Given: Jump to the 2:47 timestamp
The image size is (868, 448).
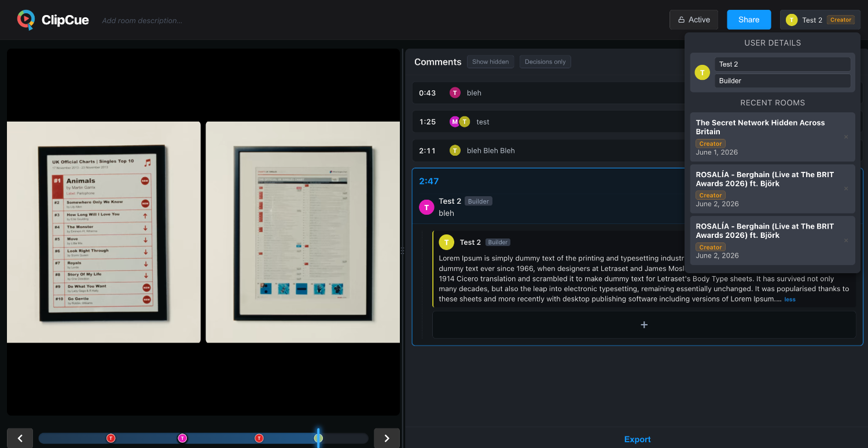Looking at the screenshot, I should pyautogui.click(x=429, y=181).
